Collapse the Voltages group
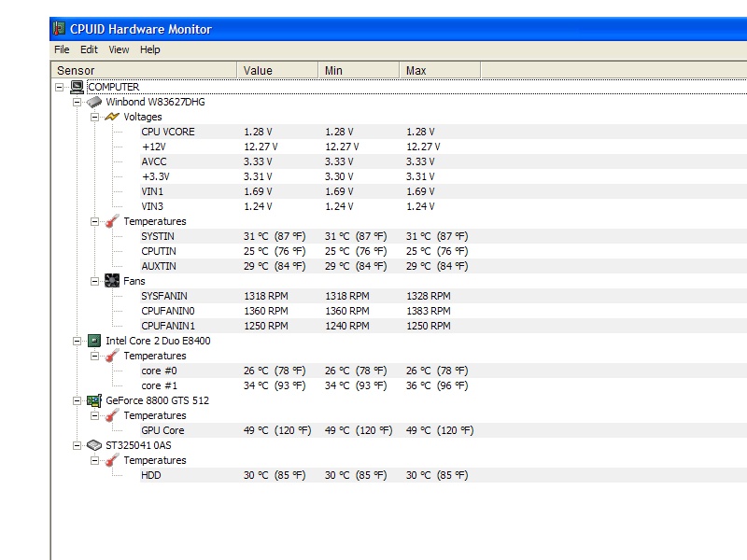This screenshot has height=560, width=747. point(94,117)
